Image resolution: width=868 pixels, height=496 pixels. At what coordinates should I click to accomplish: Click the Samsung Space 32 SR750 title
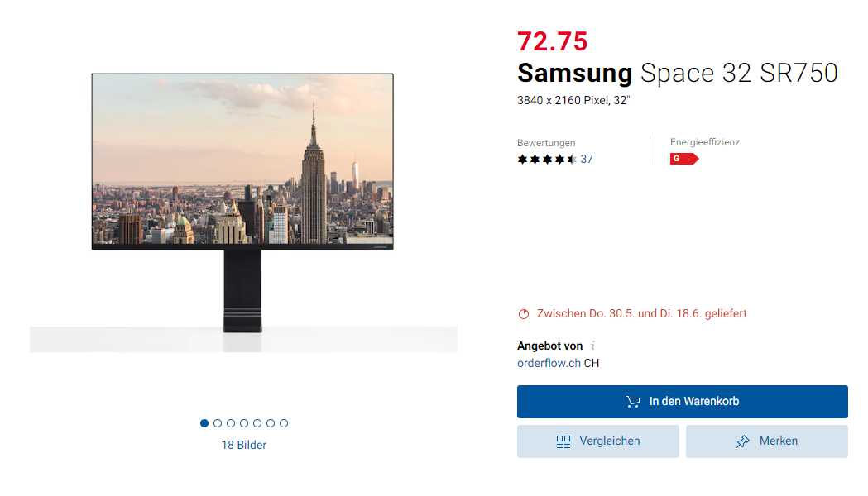(677, 73)
